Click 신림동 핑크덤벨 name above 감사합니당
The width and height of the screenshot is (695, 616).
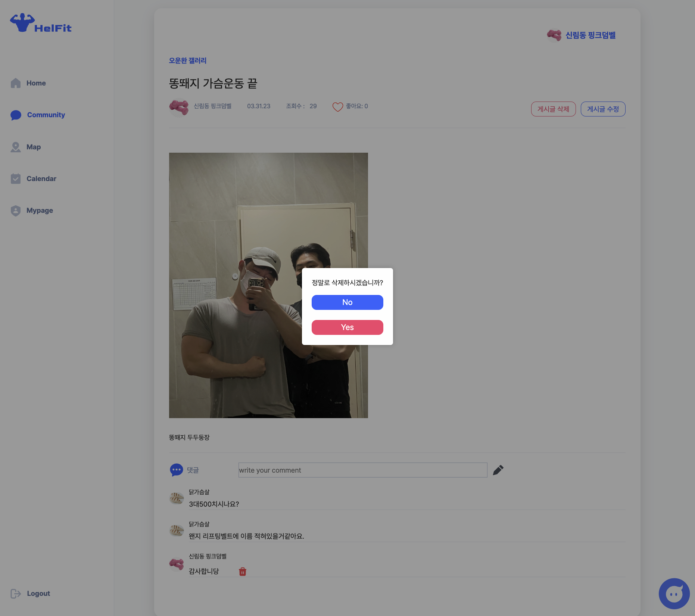tap(208, 556)
